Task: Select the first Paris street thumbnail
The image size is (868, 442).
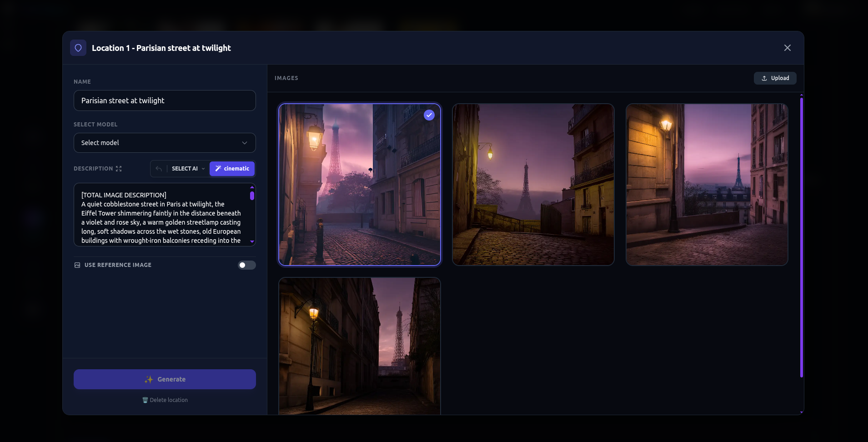Action: 360,185
